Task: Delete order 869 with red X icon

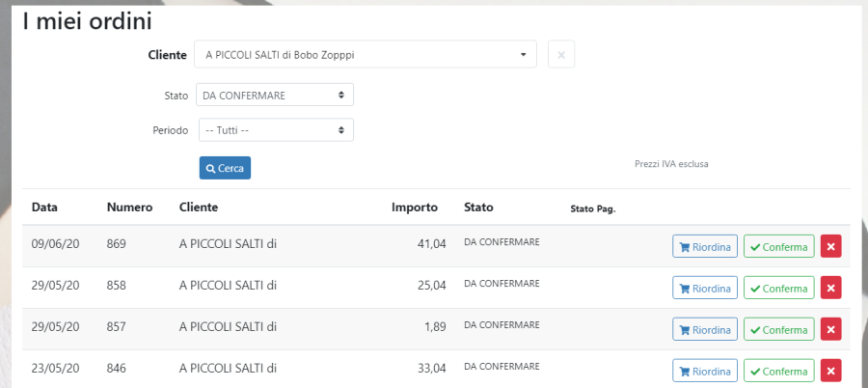Action: coord(830,247)
